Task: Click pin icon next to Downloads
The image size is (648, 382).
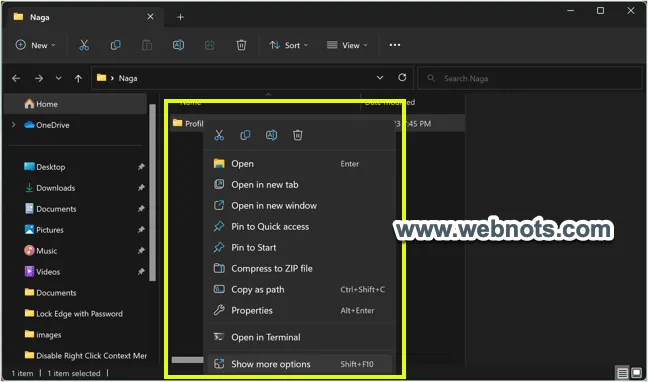Action: pyautogui.click(x=141, y=188)
